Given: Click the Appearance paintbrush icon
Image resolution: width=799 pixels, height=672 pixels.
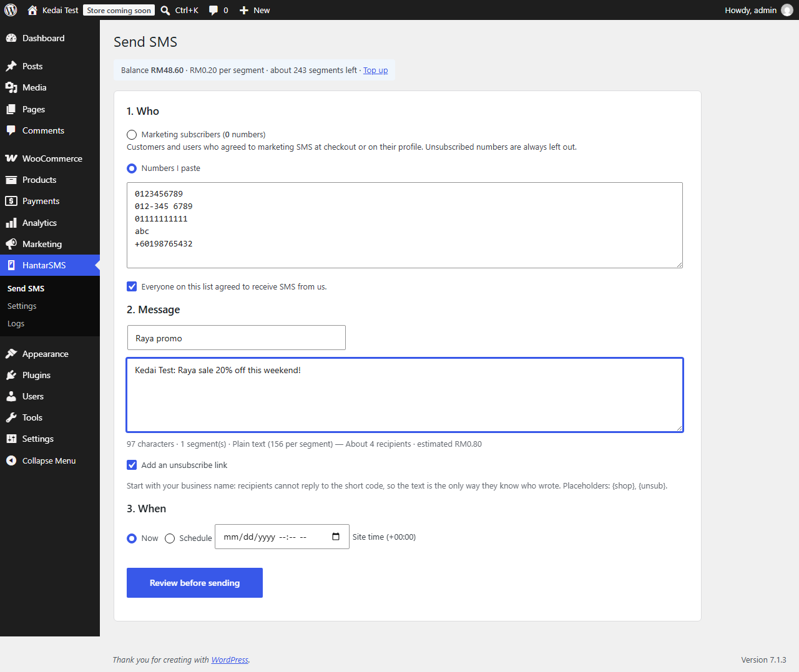Looking at the screenshot, I should [x=11, y=354].
